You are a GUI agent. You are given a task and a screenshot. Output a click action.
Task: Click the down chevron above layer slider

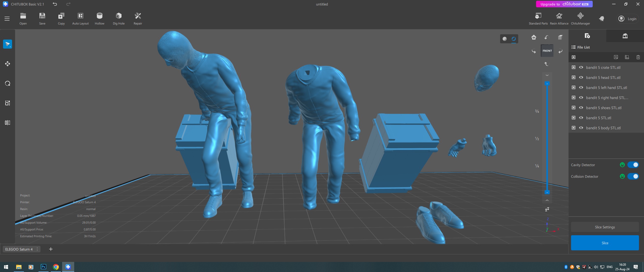(547, 75)
